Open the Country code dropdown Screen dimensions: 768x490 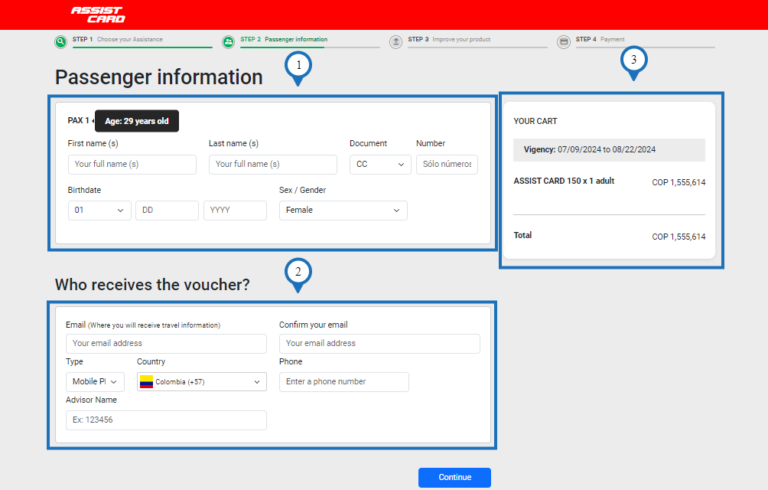click(x=202, y=382)
